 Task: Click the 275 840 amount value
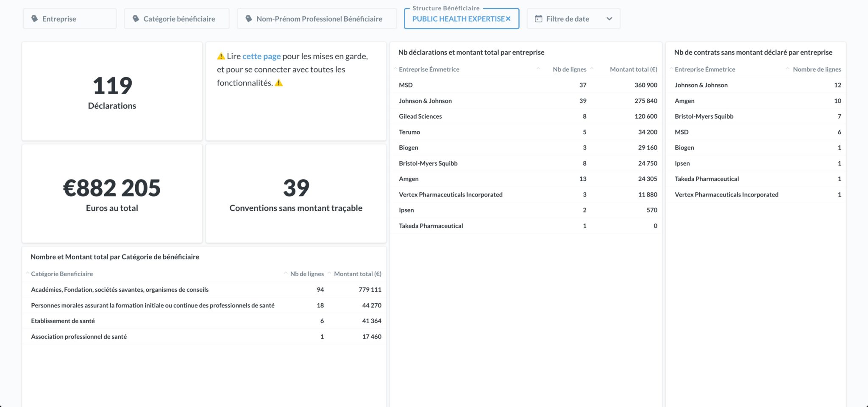(646, 101)
